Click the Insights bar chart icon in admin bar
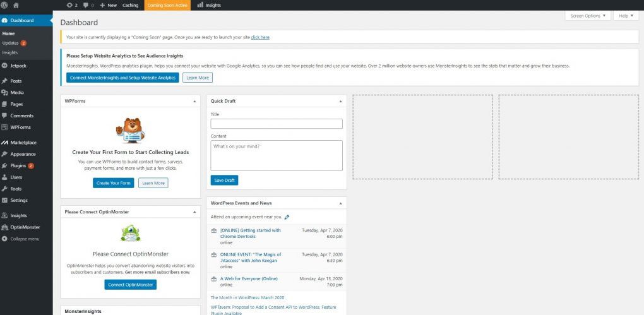644x315 pixels. pos(200,5)
